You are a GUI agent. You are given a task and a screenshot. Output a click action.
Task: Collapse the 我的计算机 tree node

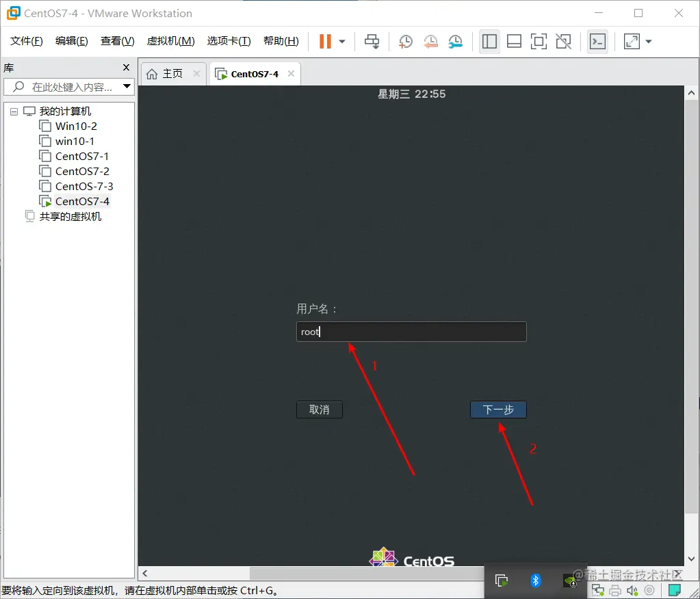[14, 111]
